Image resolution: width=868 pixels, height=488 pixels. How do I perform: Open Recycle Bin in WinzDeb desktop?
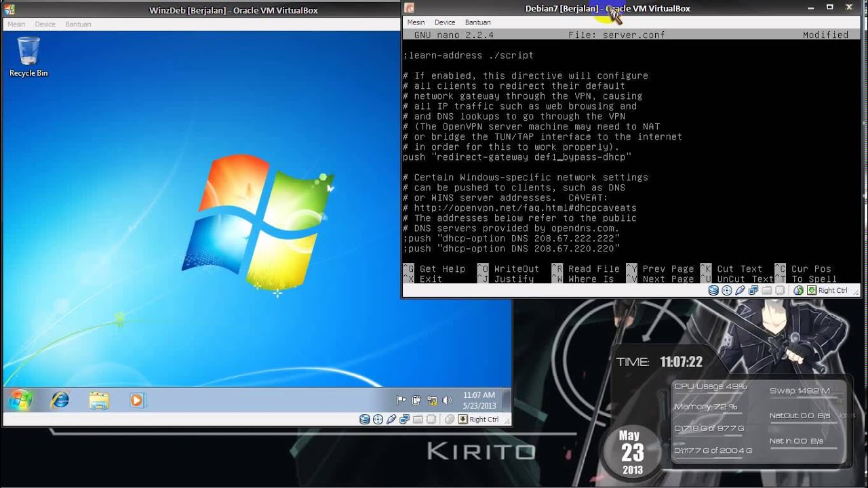click(x=28, y=57)
